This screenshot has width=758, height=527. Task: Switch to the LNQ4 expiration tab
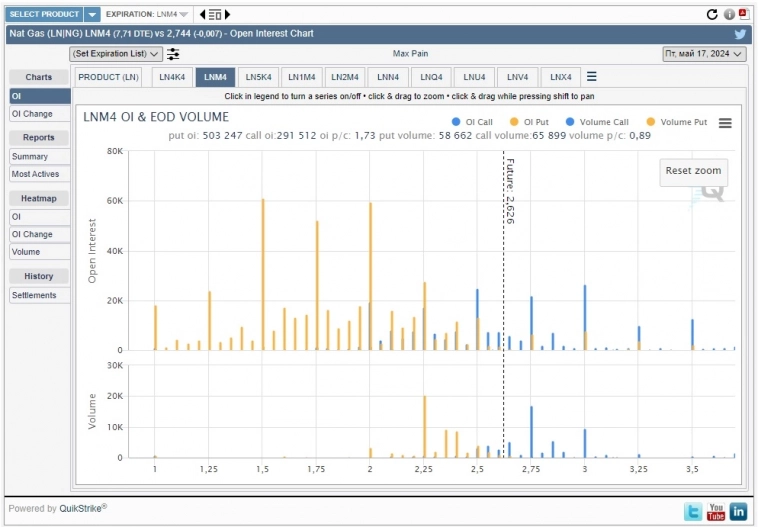(x=431, y=77)
